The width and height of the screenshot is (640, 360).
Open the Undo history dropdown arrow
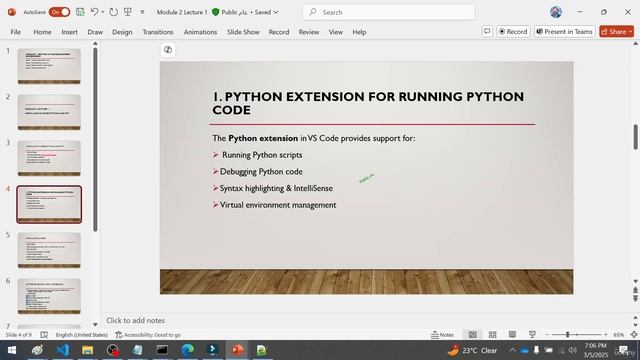[x=102, y=12]
